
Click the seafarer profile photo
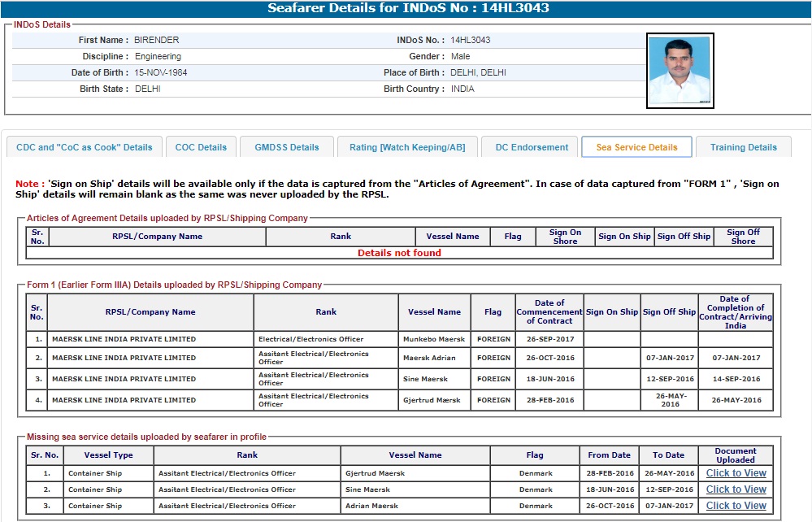(x=680, y=71)
